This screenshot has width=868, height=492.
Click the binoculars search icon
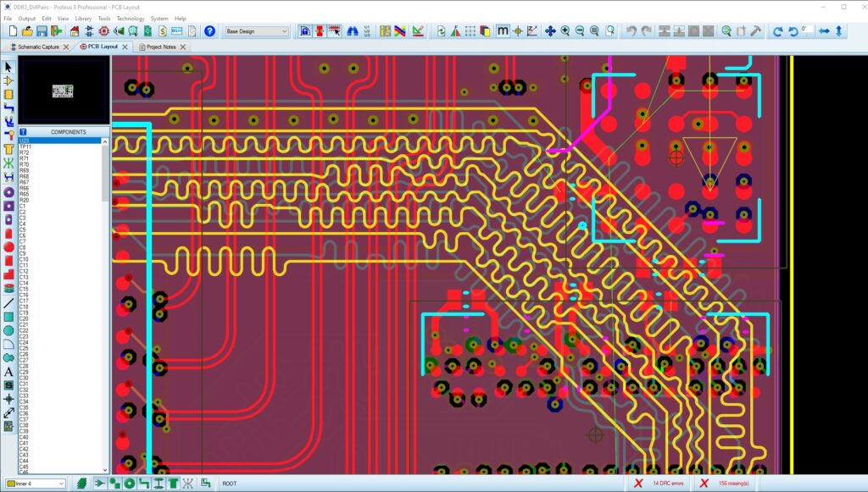coord(352,31)
